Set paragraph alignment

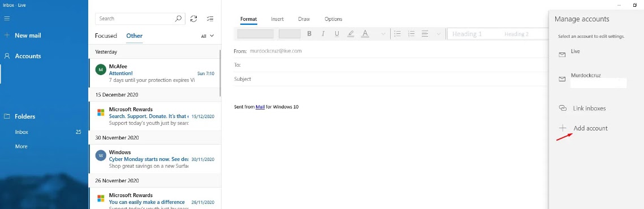425,34
